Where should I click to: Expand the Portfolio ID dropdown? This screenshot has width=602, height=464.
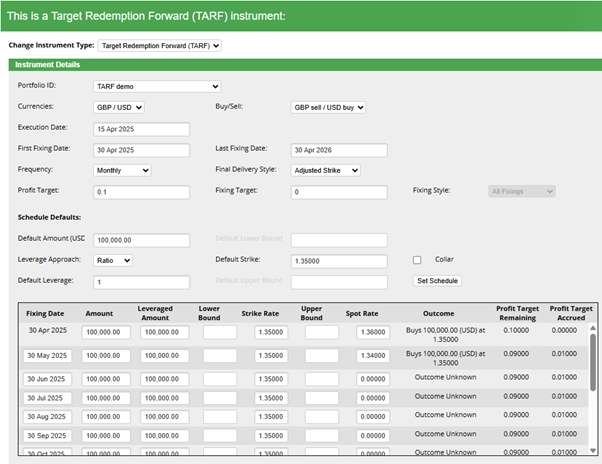156,86
